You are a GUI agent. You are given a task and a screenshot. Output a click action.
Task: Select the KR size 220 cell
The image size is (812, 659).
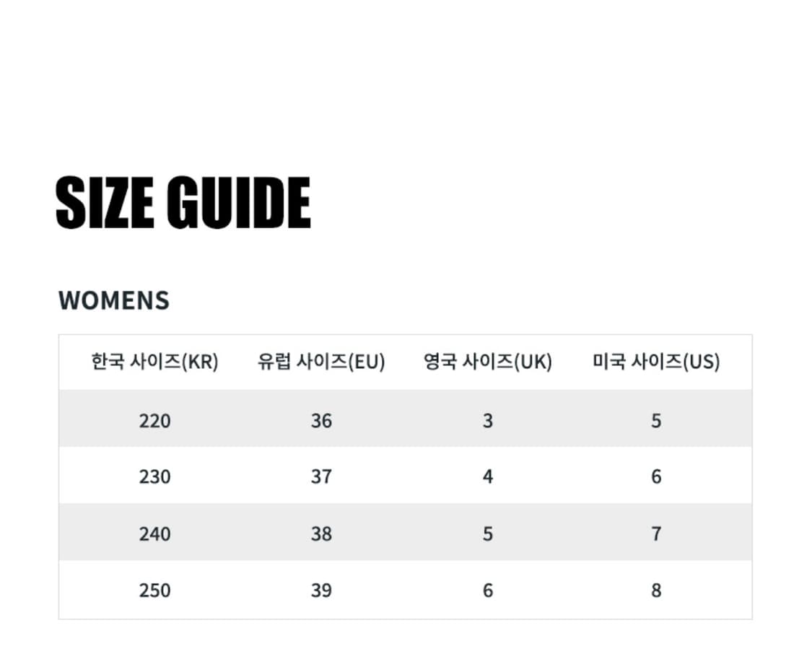tap(154, 420)
